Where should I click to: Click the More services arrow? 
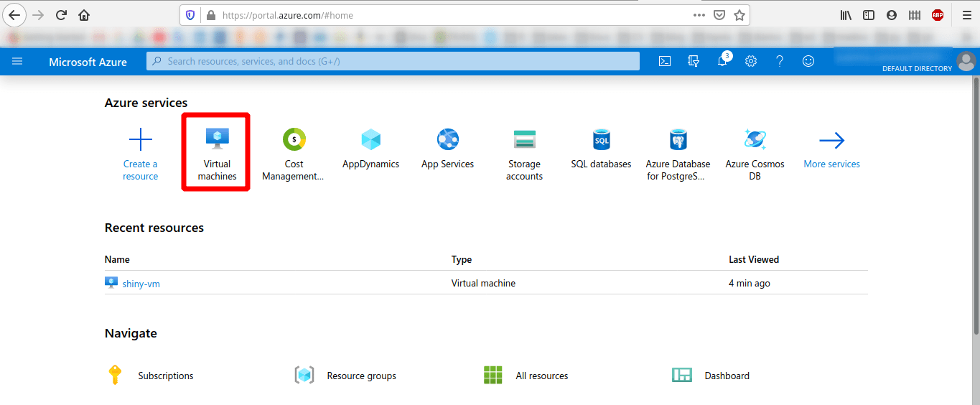tap(831, 140)
